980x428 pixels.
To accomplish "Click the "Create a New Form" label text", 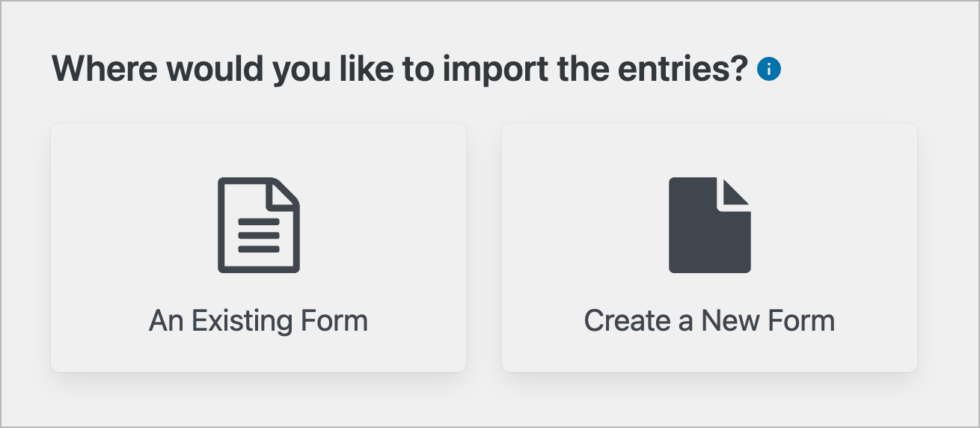I will [709, 321].
